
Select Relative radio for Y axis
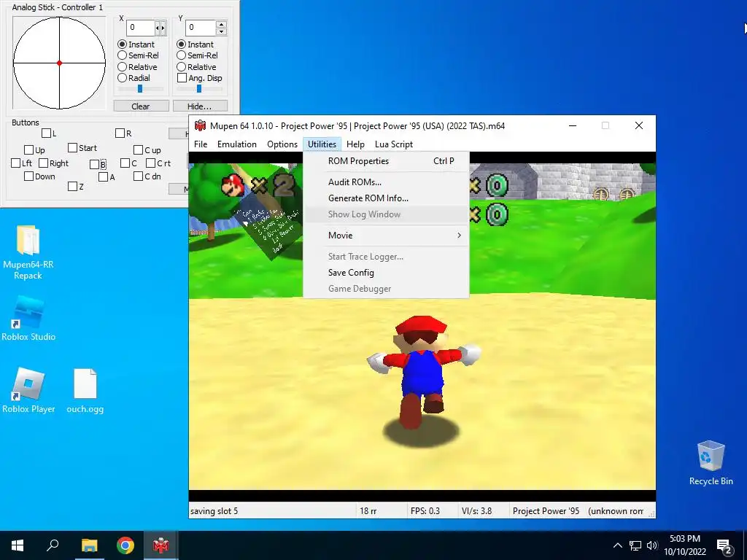pyautogui.click(x=181, y=66)
